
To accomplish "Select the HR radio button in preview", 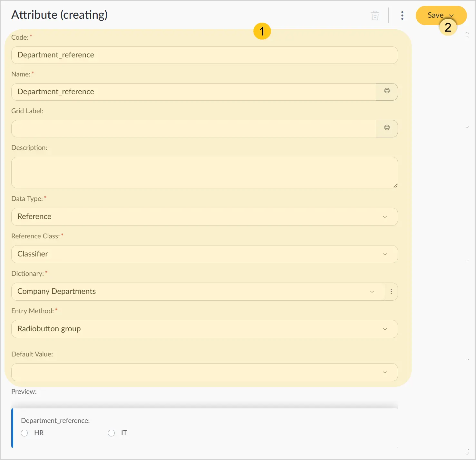I will 24,433.
